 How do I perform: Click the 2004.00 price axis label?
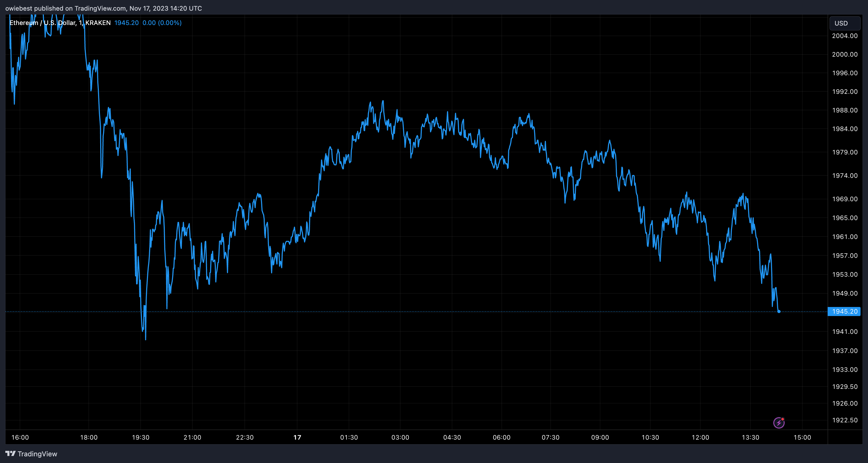coord(845,36)
